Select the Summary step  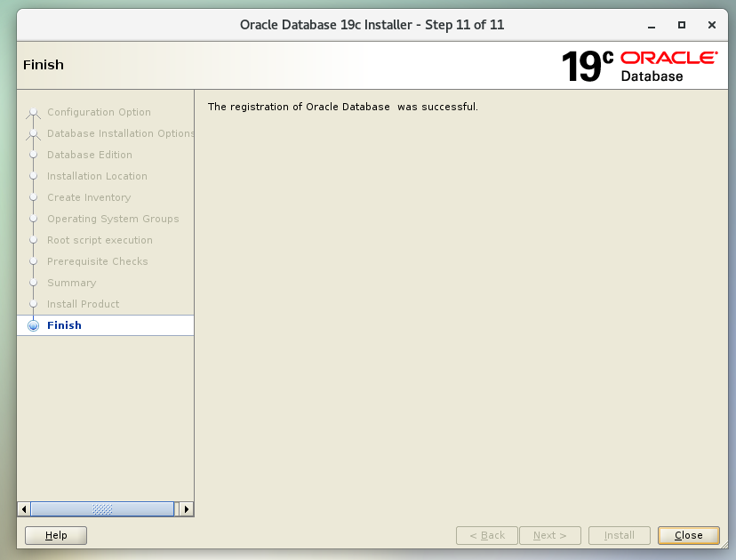coord(71,283)
